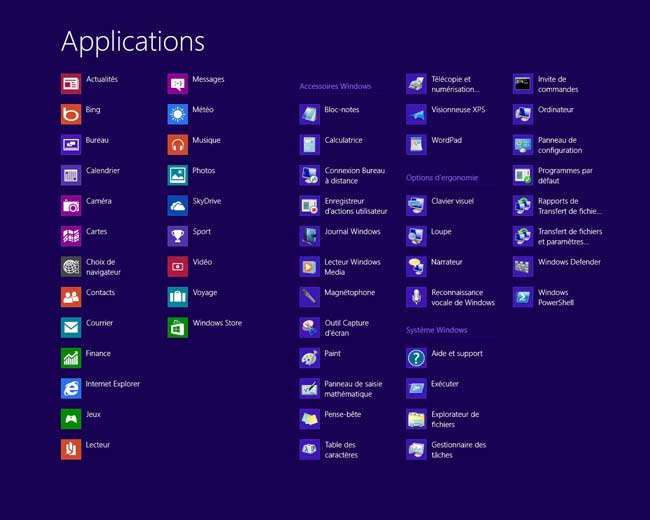Open the Finance chart icon

tap(71, 358)
